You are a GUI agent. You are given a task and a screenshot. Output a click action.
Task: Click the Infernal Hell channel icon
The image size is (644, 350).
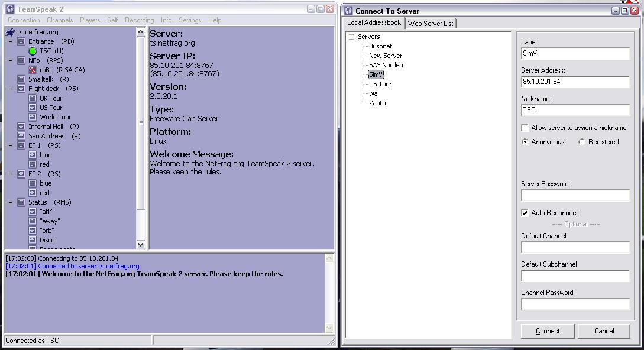(21, 127)
